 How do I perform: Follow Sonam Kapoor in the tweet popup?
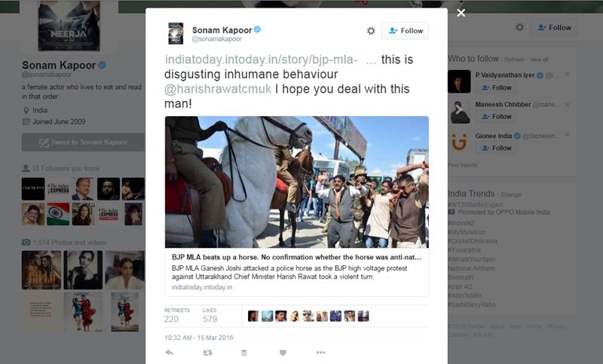(x=405, y=31)
